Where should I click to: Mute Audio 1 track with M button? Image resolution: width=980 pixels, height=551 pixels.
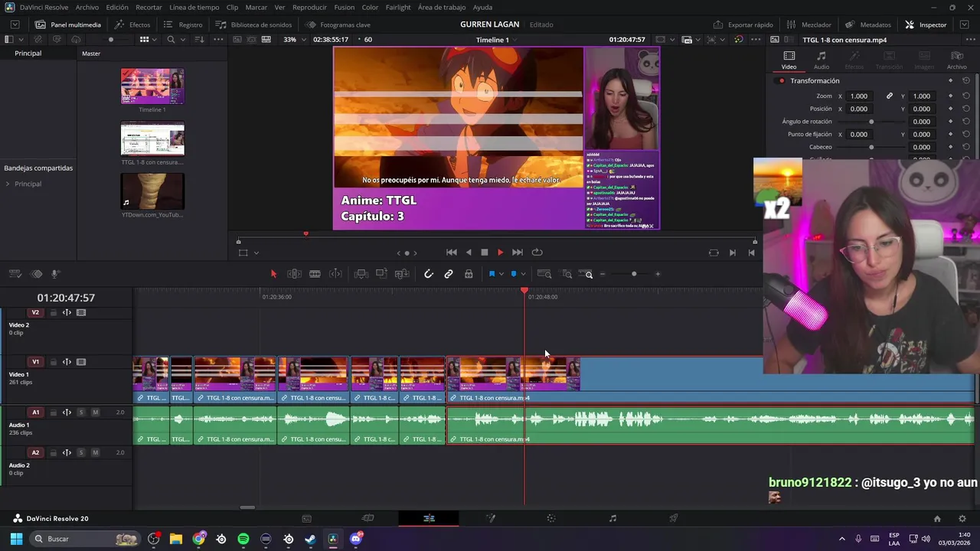pos(95,412)
